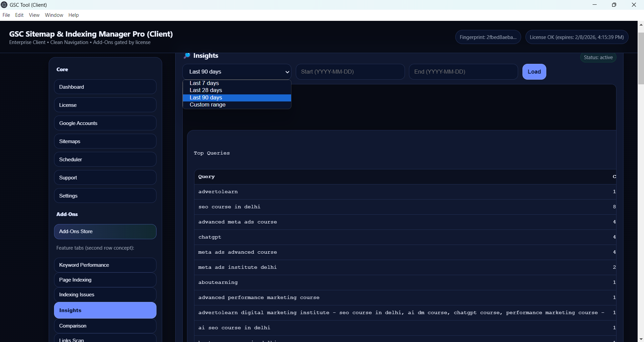
Task: Focus the Start date input field
Action: point(350,72)
